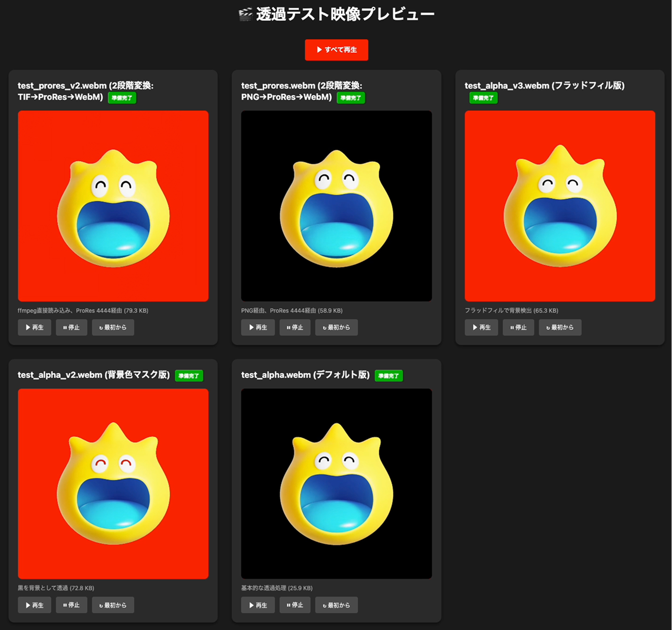Click the play arrow icon under test_alpha_v3.webm
Viewport: 672px width, 630px height.
click(x=475, y=327)
